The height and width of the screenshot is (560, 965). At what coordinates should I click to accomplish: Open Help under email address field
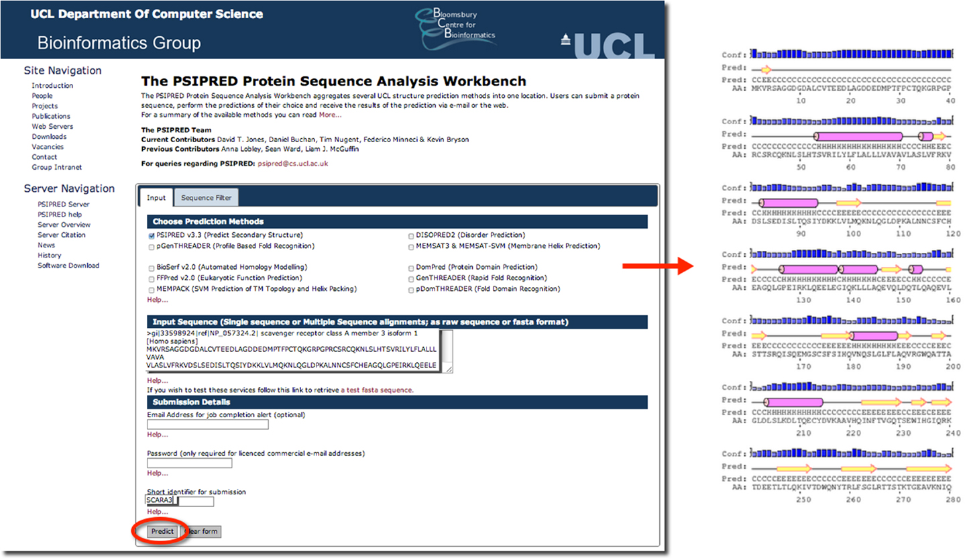point(158,434)
